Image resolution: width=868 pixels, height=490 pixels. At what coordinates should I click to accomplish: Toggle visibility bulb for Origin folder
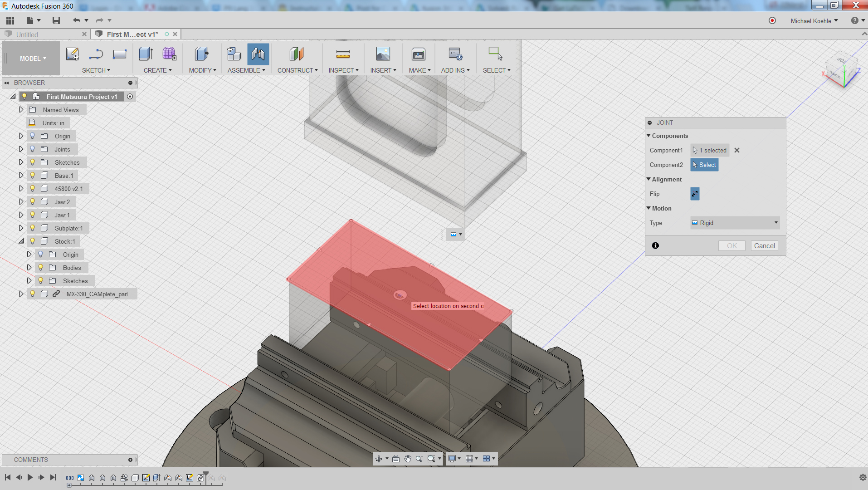pyautogui.click(x=33, y=136)
